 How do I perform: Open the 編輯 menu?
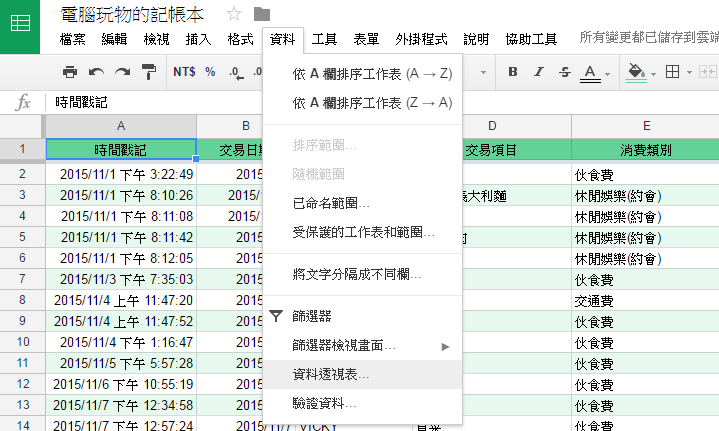(114, 39)
